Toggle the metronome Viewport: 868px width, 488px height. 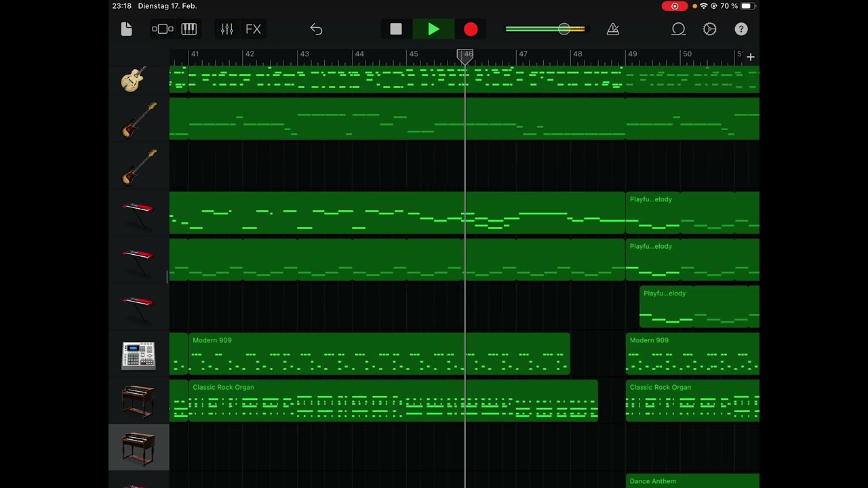click(x=613, y=29)
